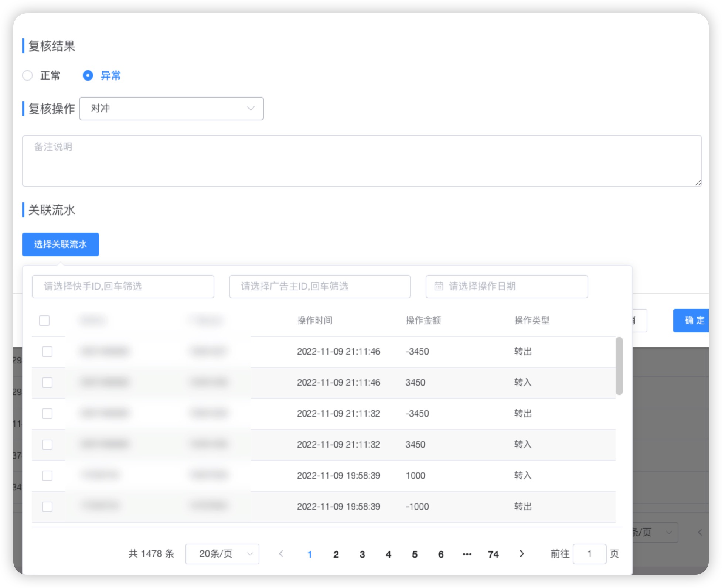The image size is (722, 588).
Task: Go to page 1
Action: [x=310, y=554]
